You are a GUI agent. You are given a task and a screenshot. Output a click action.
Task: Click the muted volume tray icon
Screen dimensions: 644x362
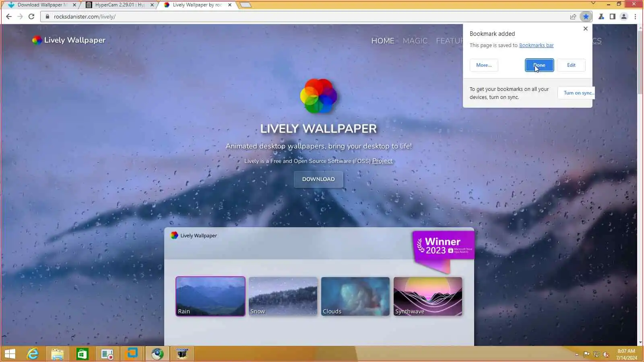(x=606, y=354)
